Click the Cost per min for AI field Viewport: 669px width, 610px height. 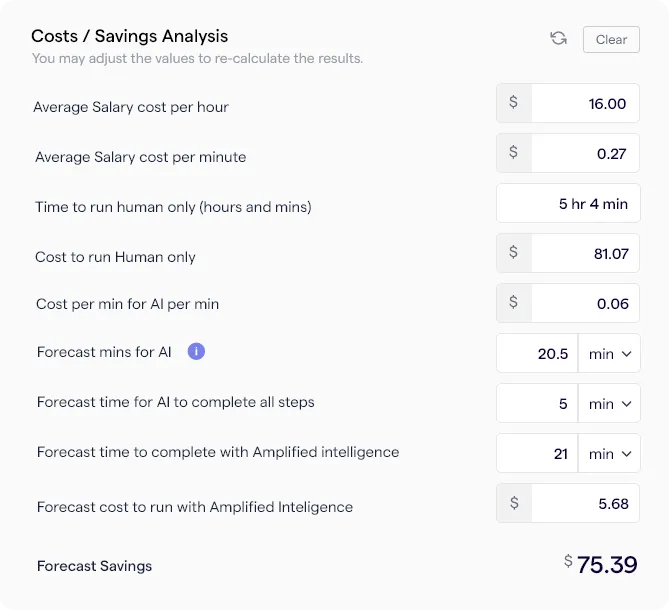click(585, 303)
